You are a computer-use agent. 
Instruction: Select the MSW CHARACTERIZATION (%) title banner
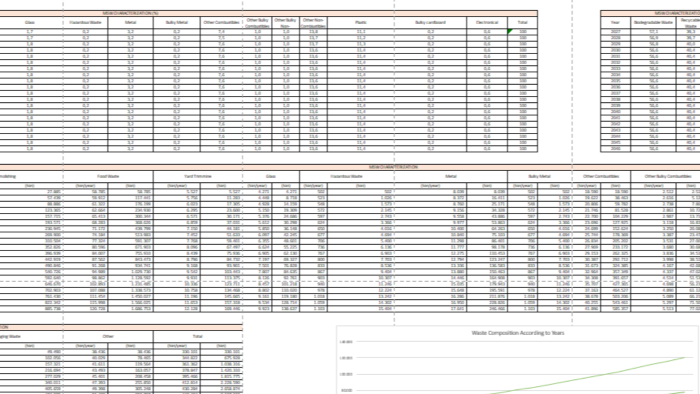pyautogui.click(x=268, y=13)
